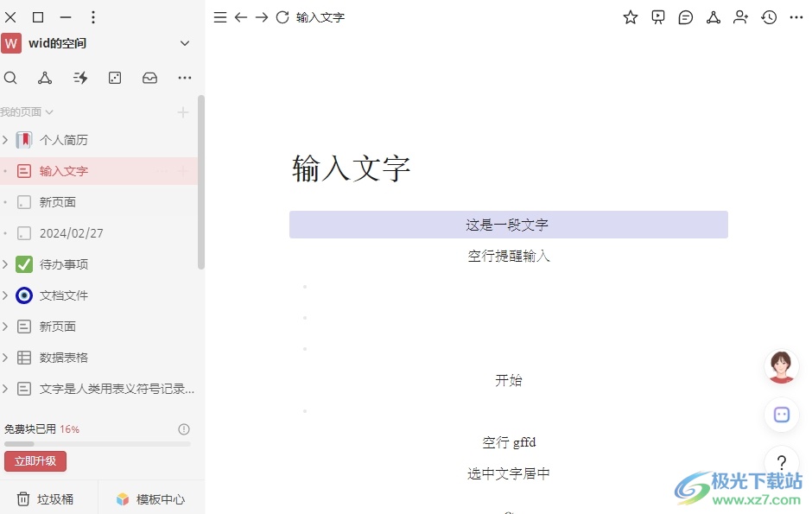Click the 选中文字居中 text line
The image size is (812, 514).
509,473
